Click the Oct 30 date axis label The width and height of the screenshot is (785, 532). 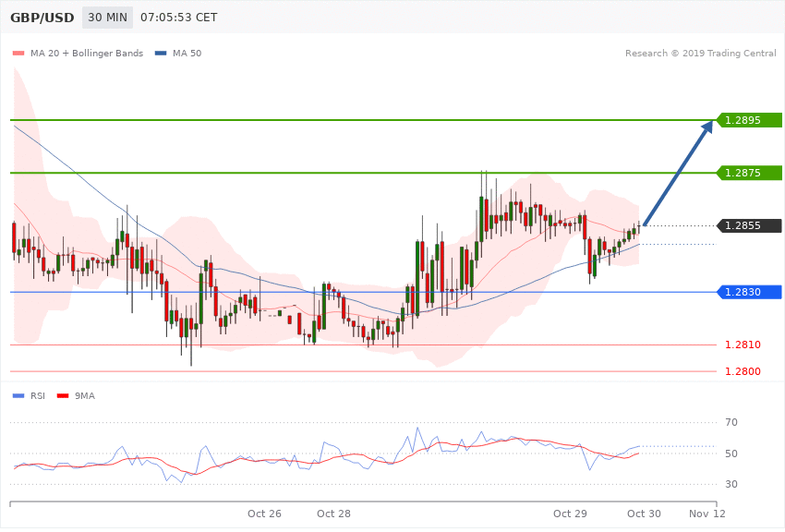[x=644, y=514]
